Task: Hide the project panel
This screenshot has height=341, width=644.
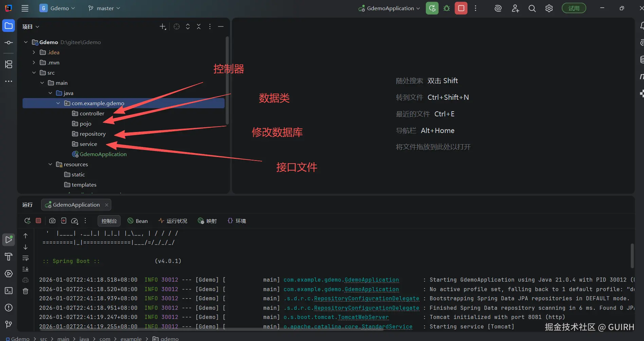Action: [221, 26]
